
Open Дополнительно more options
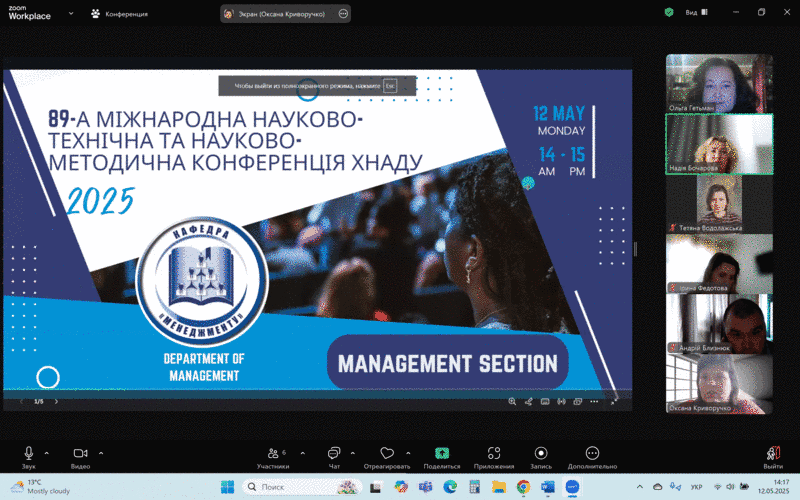[592, 457]
